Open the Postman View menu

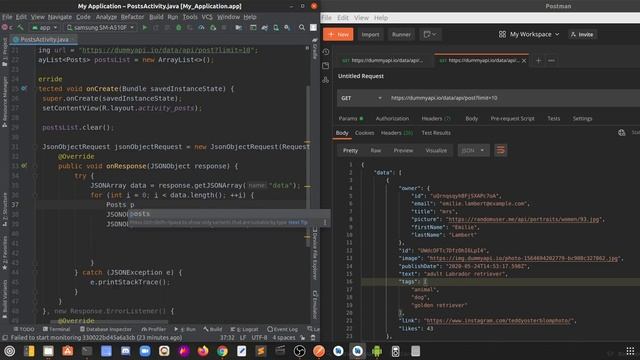[361, 18]
